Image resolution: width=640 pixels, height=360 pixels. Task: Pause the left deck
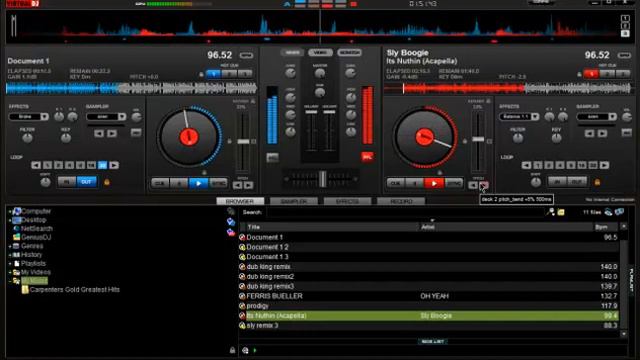point(179,183)
